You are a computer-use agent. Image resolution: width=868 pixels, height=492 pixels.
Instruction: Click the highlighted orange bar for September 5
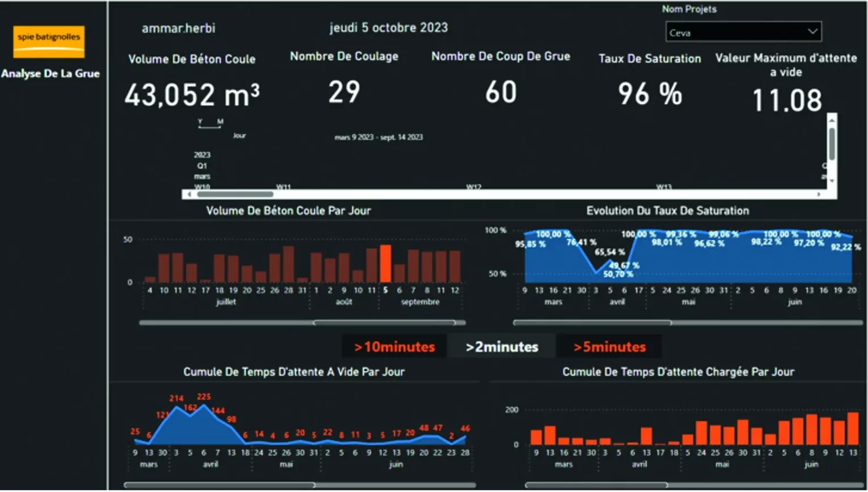coord(385,264)
